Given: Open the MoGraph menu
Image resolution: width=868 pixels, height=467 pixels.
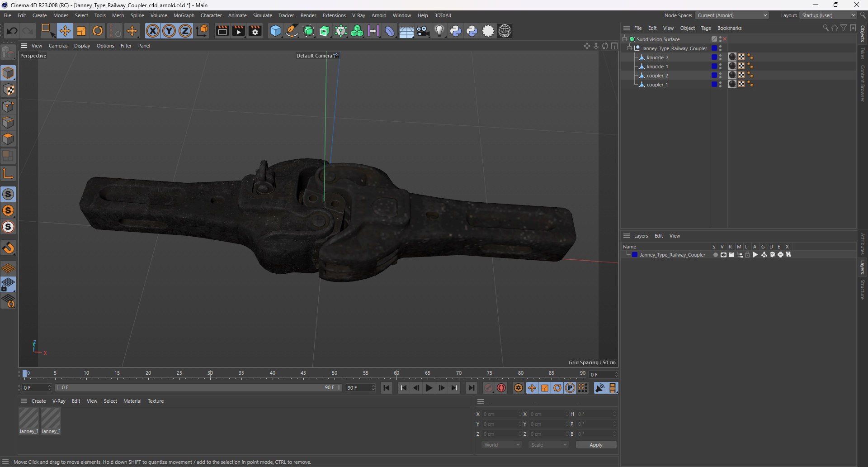Looking at the screenshot, I should pyautogui.click(x=184, y=15).
